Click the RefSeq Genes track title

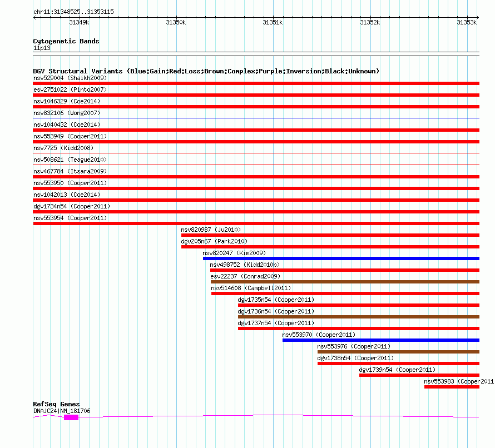(57, 404)
